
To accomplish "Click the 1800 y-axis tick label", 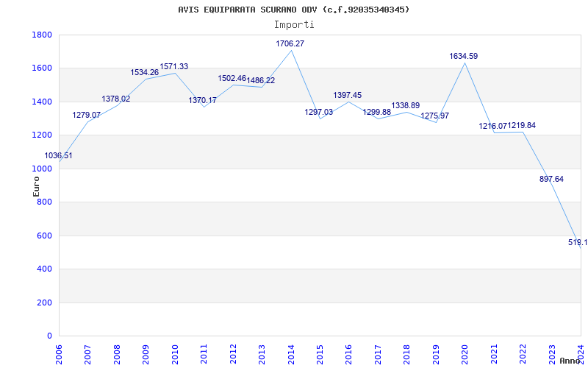I will tap(43, 35).
